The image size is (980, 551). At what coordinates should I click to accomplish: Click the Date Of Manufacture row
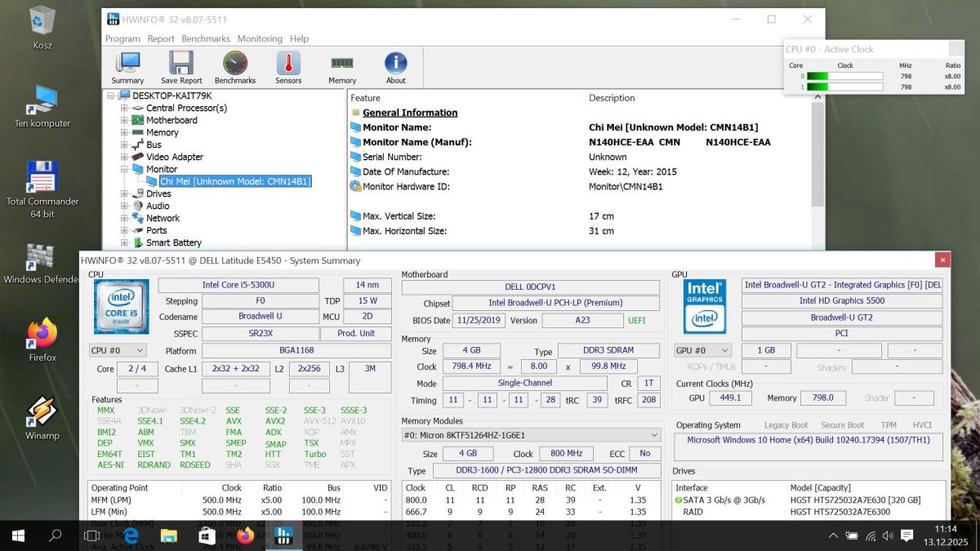[580, 171]
